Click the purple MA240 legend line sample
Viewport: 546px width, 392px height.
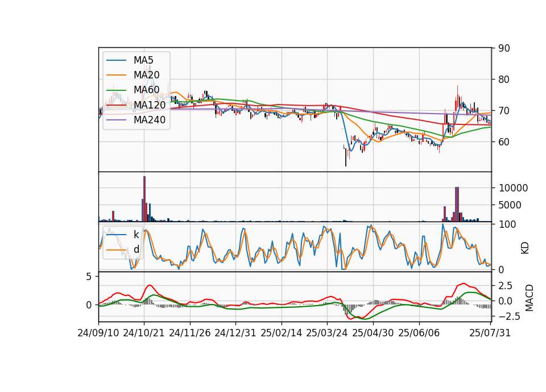tap(116, 120)
